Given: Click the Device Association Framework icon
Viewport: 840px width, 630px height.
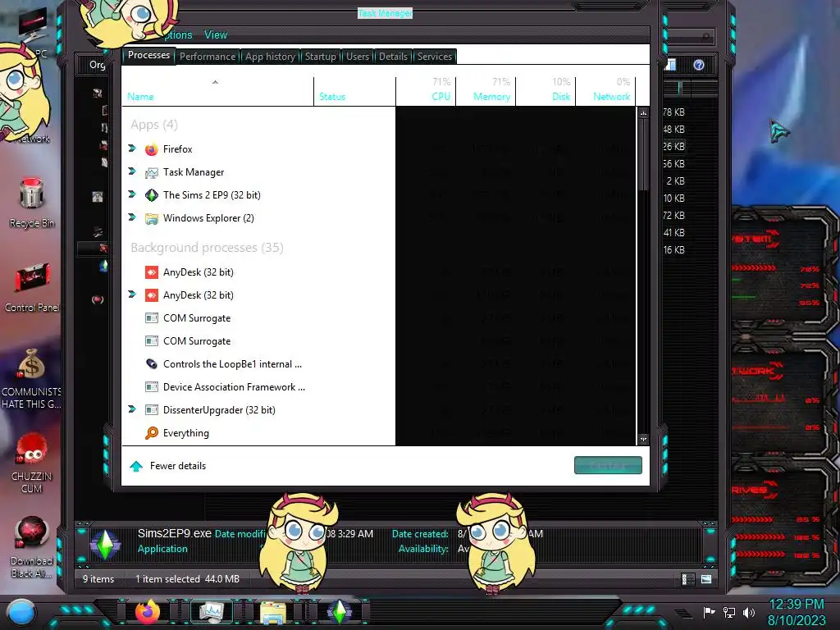Looking at the screenshot, I should pyautogui.click(x=152, y=387).
